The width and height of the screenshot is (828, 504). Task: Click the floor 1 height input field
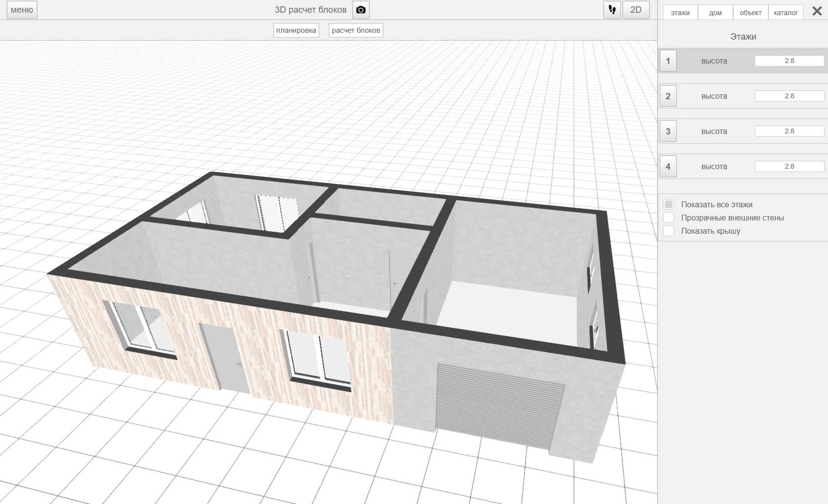(789, 61)
